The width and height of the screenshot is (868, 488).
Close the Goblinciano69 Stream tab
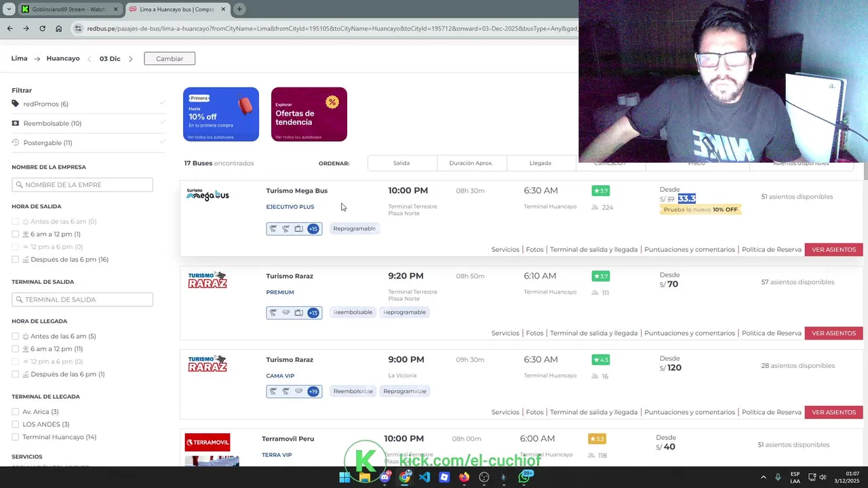click(115, 9)
